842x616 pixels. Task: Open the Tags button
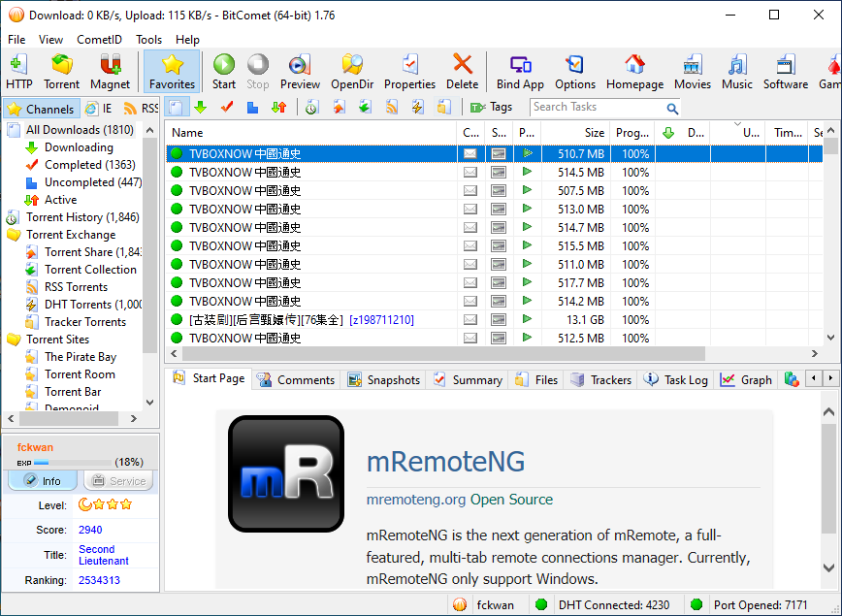click(492, 108)
